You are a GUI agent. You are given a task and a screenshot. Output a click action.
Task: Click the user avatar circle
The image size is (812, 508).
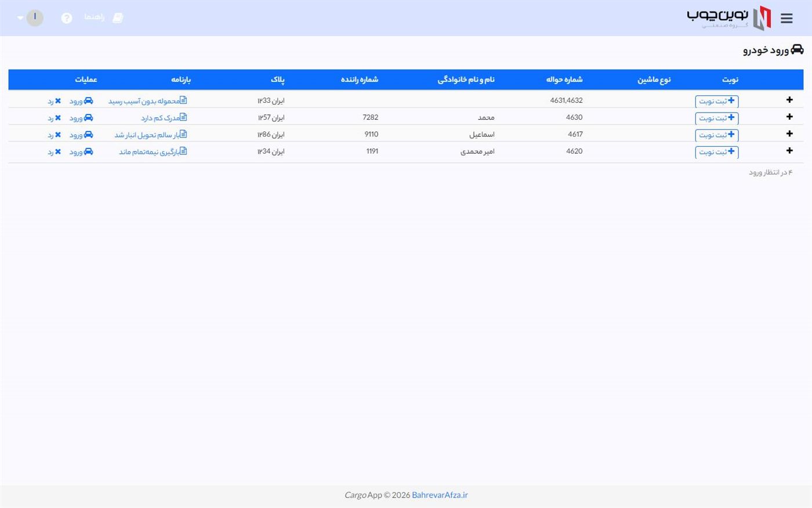click(x=35, y=17)
